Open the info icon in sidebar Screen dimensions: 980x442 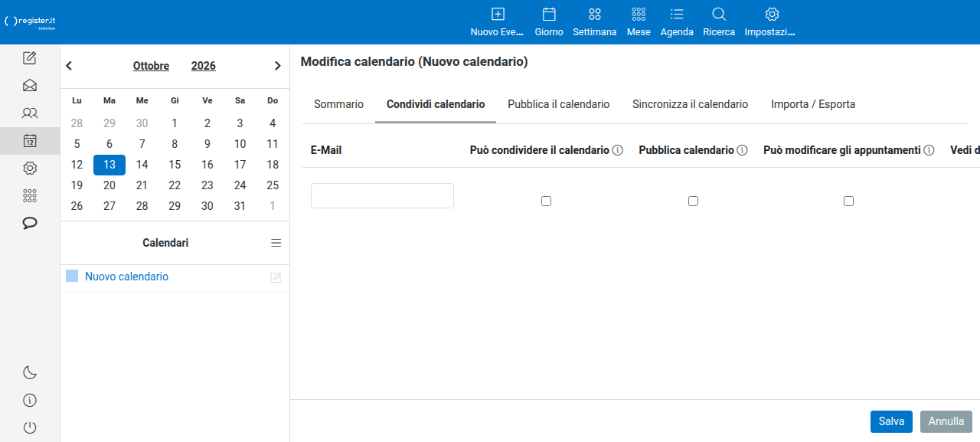coord(30,401)
